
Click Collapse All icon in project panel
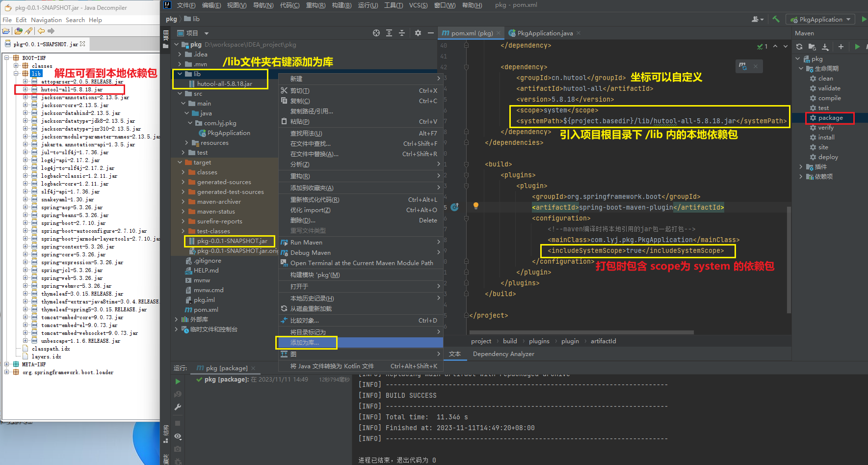402,33
